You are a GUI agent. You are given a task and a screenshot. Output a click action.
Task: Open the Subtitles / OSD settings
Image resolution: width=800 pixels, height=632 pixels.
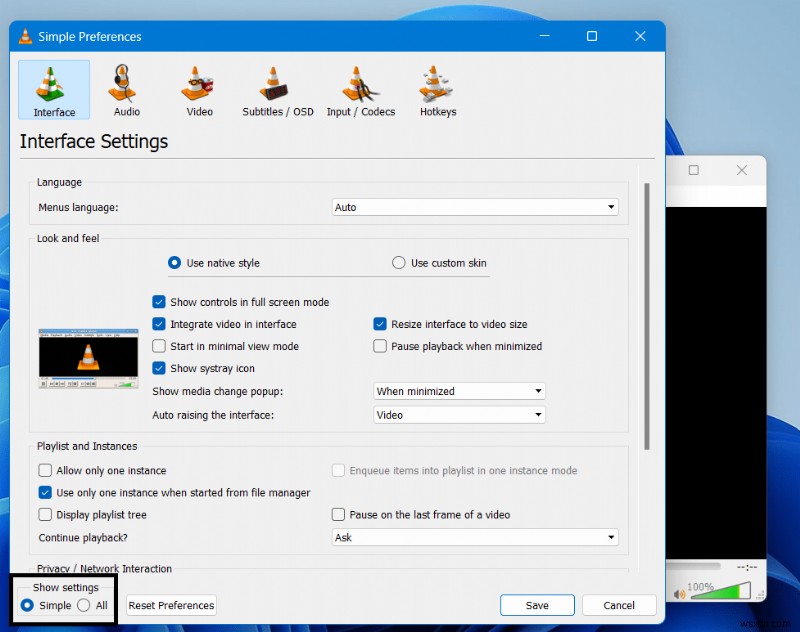tap(276, 89)
